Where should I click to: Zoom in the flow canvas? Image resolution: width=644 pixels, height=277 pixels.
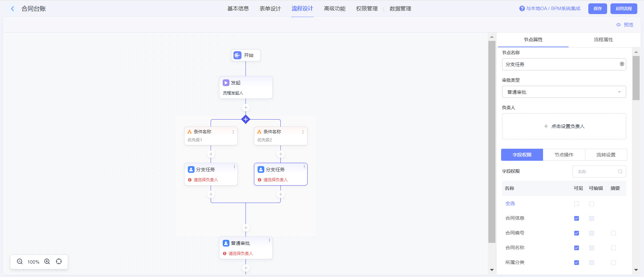pos(47,262)
